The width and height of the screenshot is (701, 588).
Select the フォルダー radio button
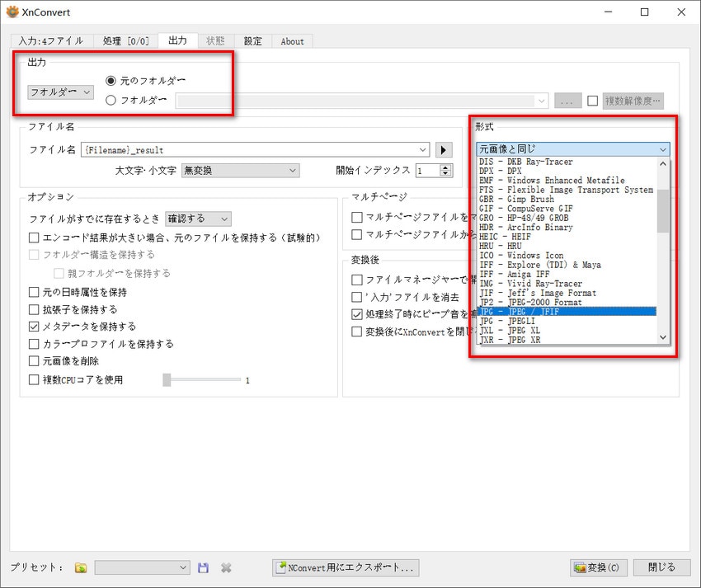111,100
